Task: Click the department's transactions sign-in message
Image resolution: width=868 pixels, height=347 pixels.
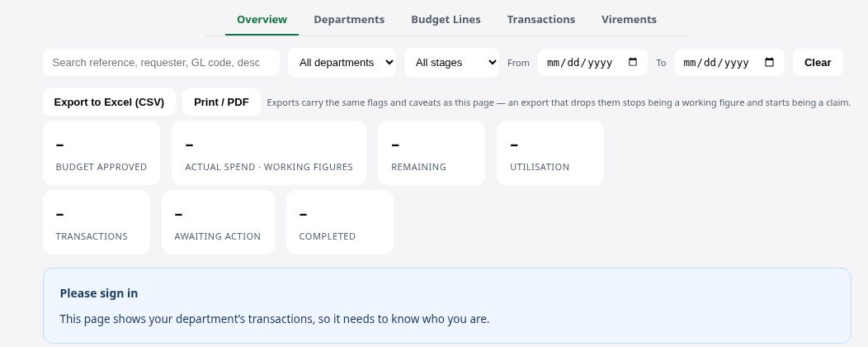Action: tap(275, 319)
